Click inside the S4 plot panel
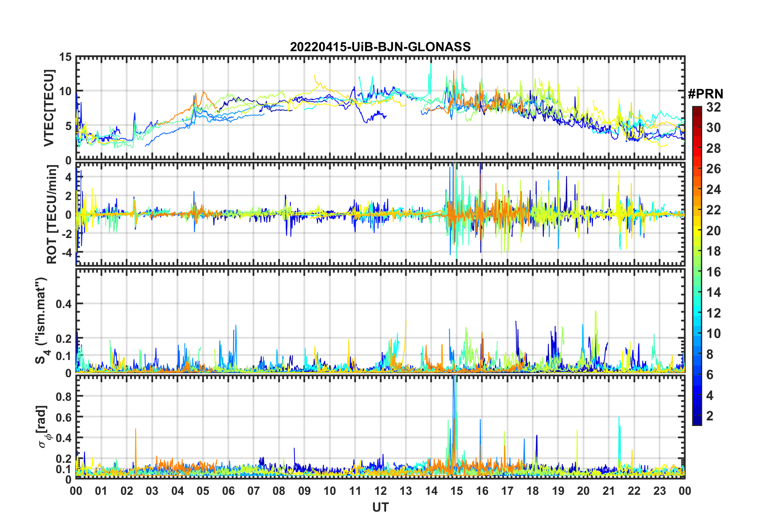 [380, 320]
